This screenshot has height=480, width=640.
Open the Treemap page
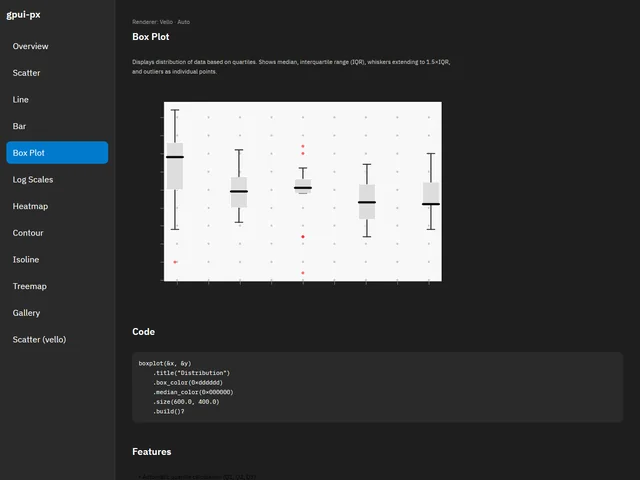(57, 286)
